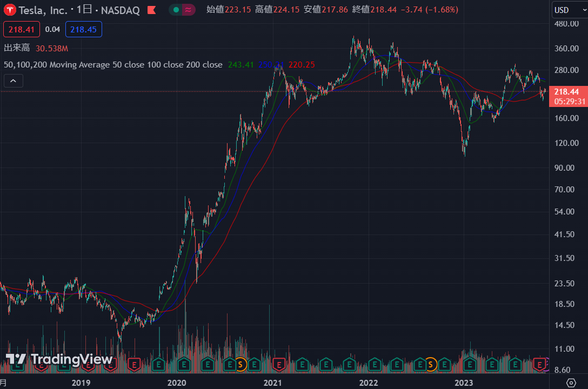
Task: Click the 14.50 price axis label
Action: point(564,325)
